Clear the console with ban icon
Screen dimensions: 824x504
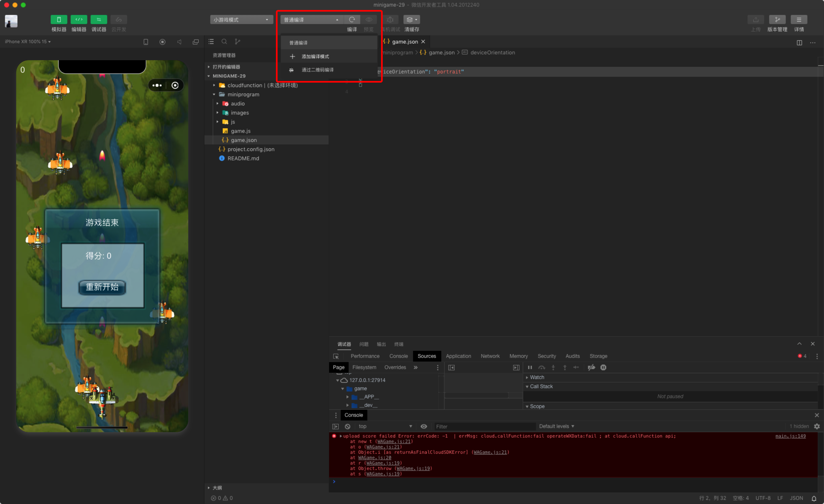click(x=347, y=426)
